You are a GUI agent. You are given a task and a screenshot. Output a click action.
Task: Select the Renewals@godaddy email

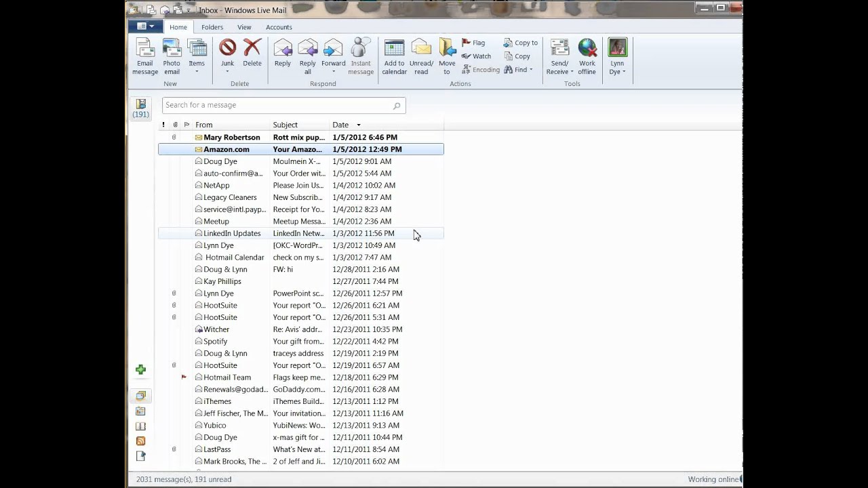[301, 390]
